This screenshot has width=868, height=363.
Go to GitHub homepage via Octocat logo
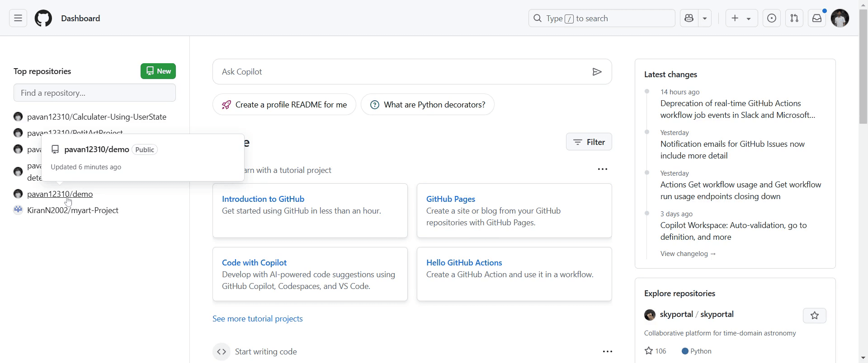(x=43, y=19)
